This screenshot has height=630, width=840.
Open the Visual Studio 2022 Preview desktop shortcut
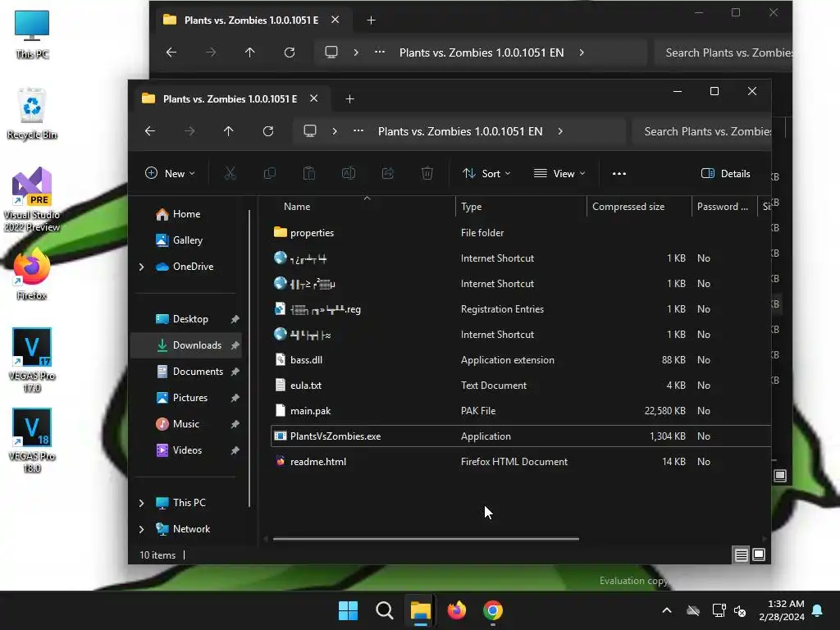(x=32, y=199)
